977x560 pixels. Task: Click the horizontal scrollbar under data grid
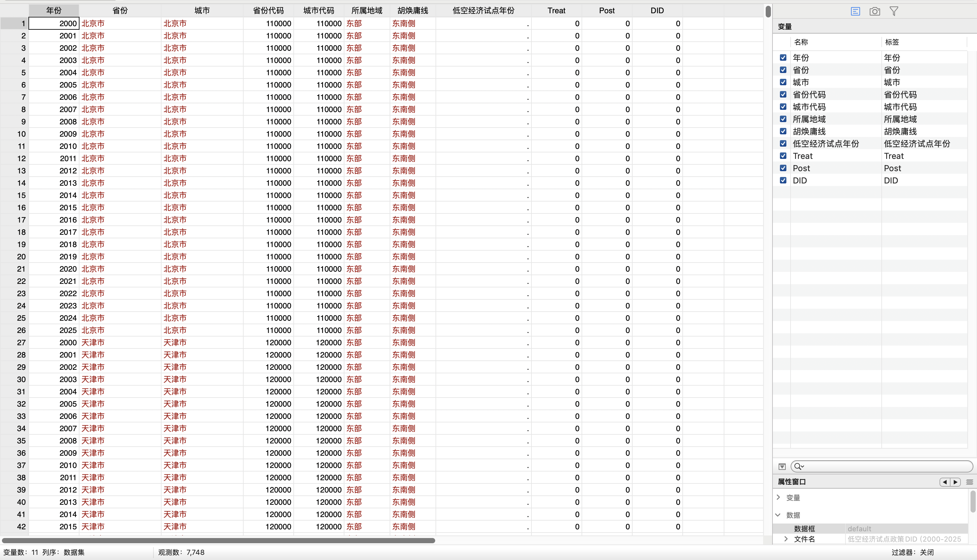(218, 540)
